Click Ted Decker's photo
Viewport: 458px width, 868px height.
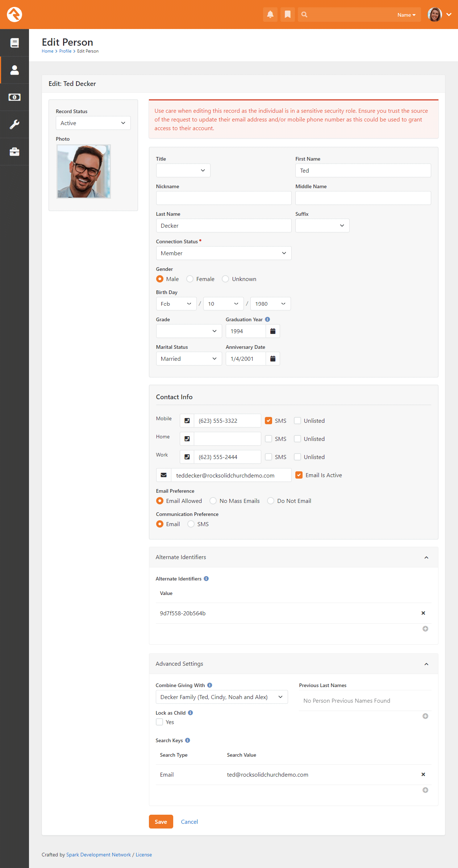click(x=84, y=171)
